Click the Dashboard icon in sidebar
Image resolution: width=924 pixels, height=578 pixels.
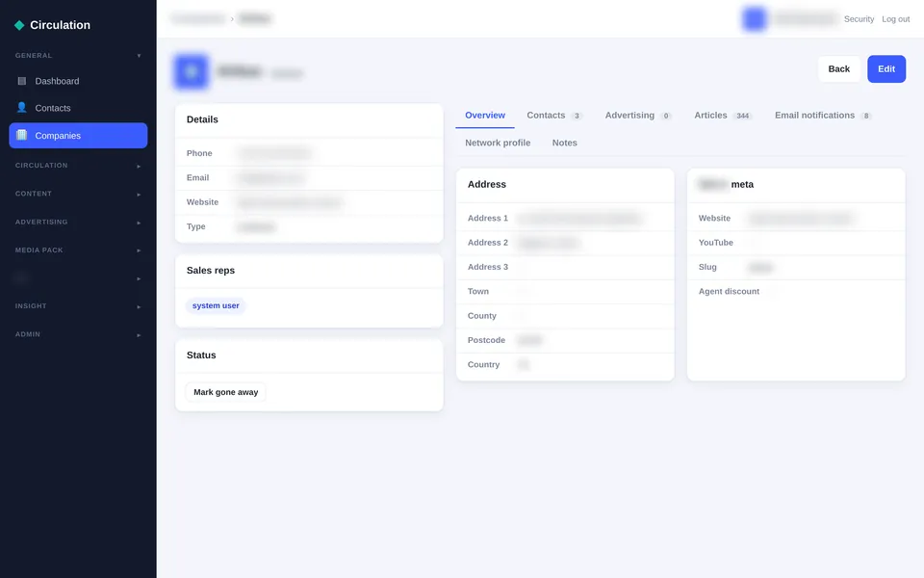coord(22,81)
